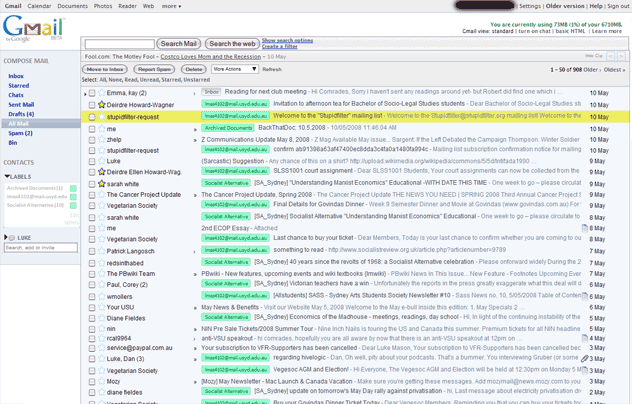Show previous web clip arrow

tap(611, 56)
